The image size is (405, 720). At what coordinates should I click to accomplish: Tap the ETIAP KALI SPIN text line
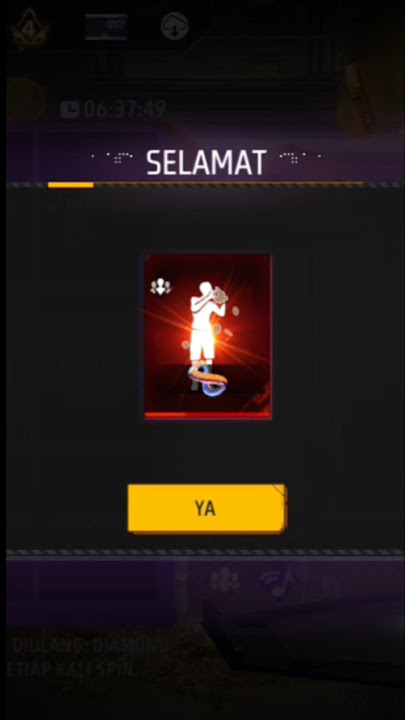(71, 669)
